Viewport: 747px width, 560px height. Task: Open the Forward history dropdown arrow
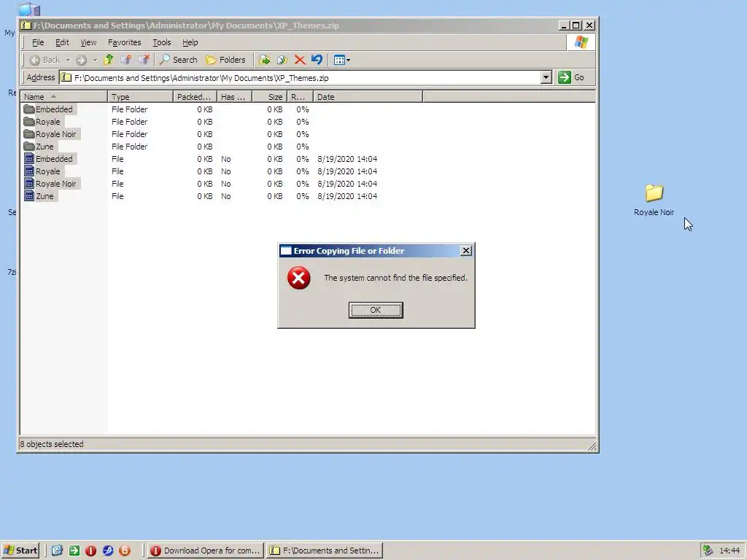click(95, 60)
